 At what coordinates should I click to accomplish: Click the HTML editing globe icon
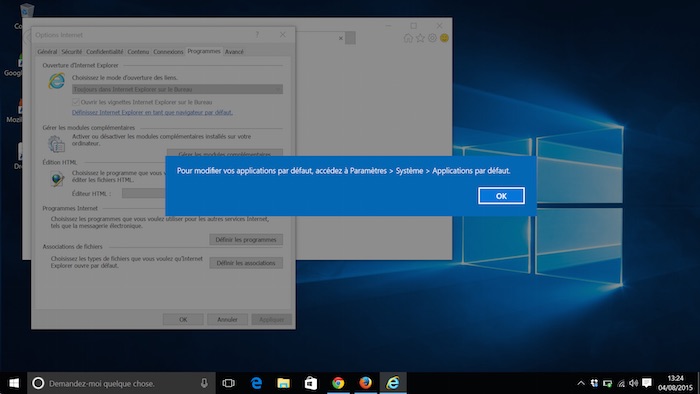point(56,179)
